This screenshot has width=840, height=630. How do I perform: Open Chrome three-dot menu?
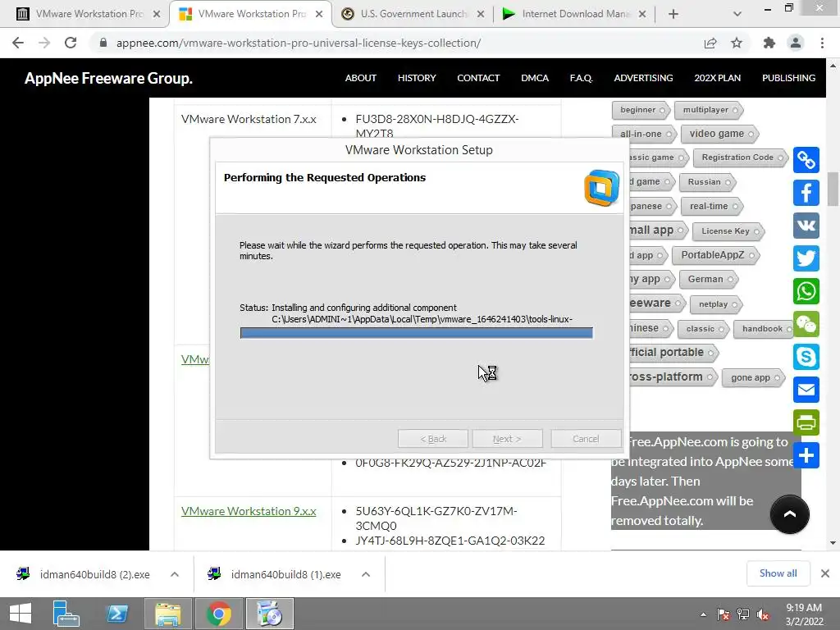(822, 43)
